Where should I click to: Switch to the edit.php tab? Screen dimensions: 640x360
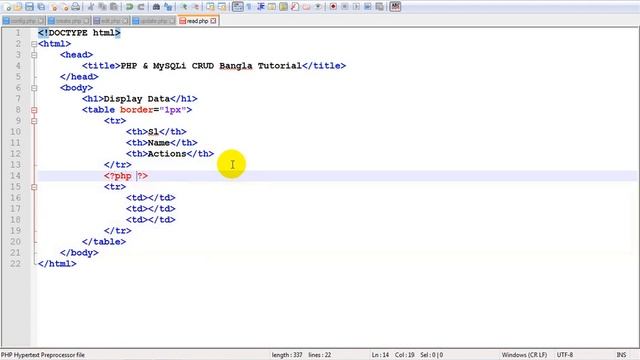tap(111, 21)
